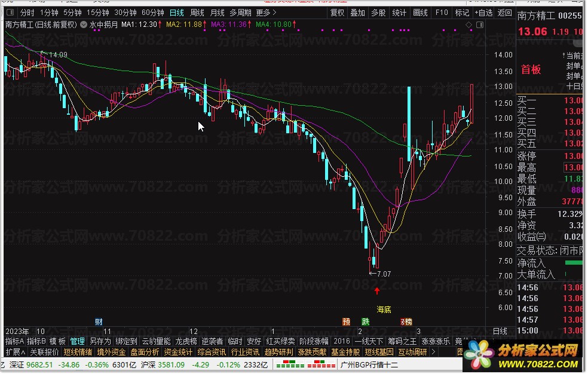Open the 趋势研判 tab
The height and width of the screenshot is (374, 588).
click(278, 352)
